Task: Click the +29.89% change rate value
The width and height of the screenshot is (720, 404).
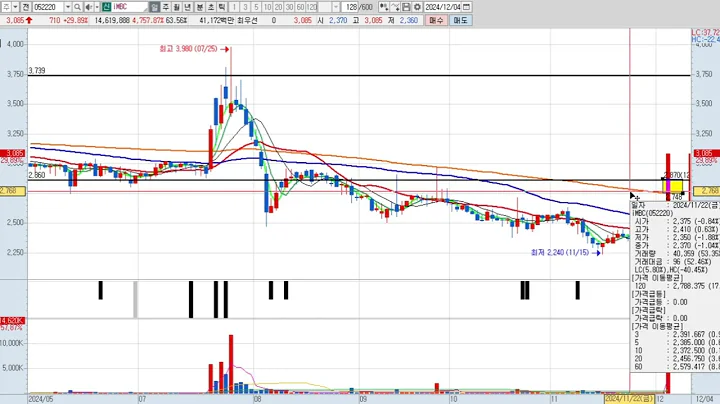Action: pos(74,20)
